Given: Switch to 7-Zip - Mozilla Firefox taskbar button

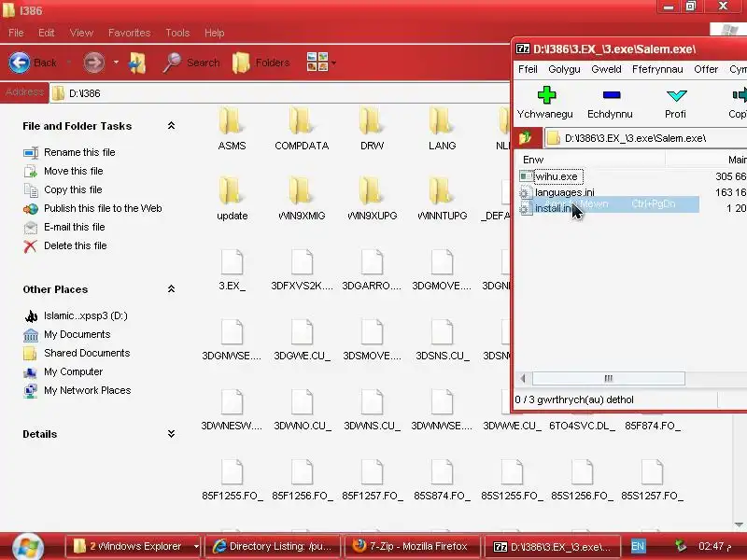Looking at the screenshot, I should [x=411, y=546].
